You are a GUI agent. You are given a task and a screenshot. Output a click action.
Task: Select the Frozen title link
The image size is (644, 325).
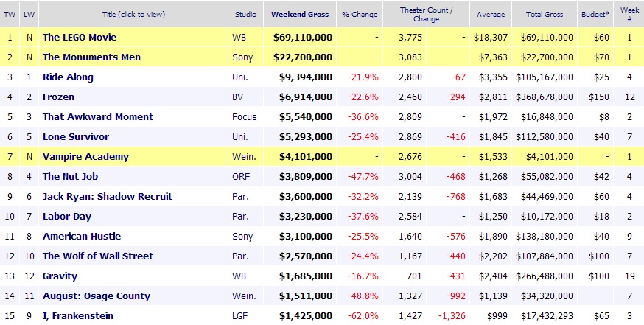point(58,97)
